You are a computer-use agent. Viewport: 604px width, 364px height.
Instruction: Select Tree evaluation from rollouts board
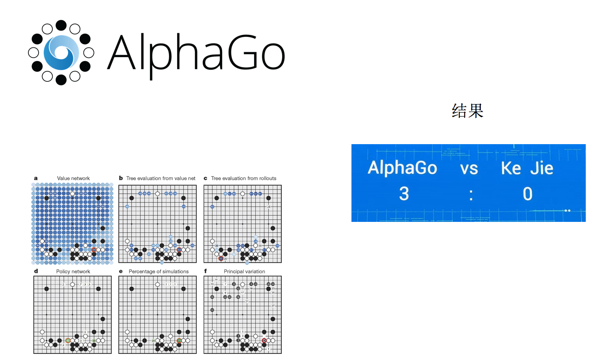[x=242, y=224]
